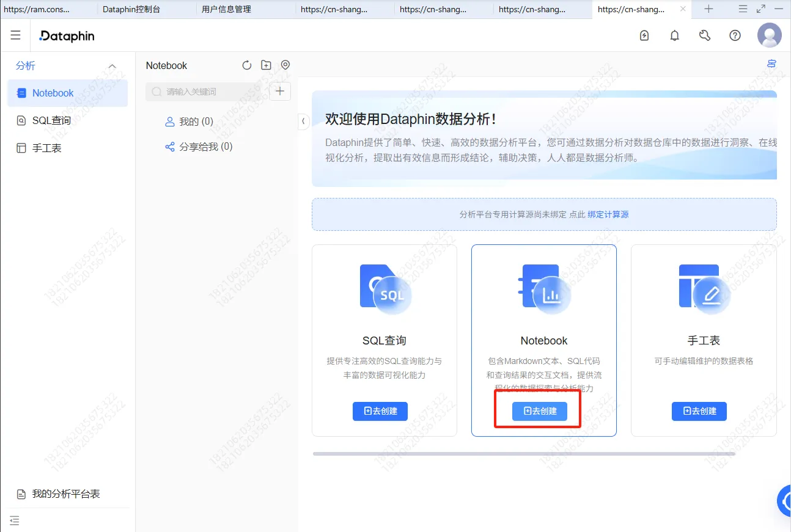
Task: Click the 绑定计算源 link
Action: point(608,214)
